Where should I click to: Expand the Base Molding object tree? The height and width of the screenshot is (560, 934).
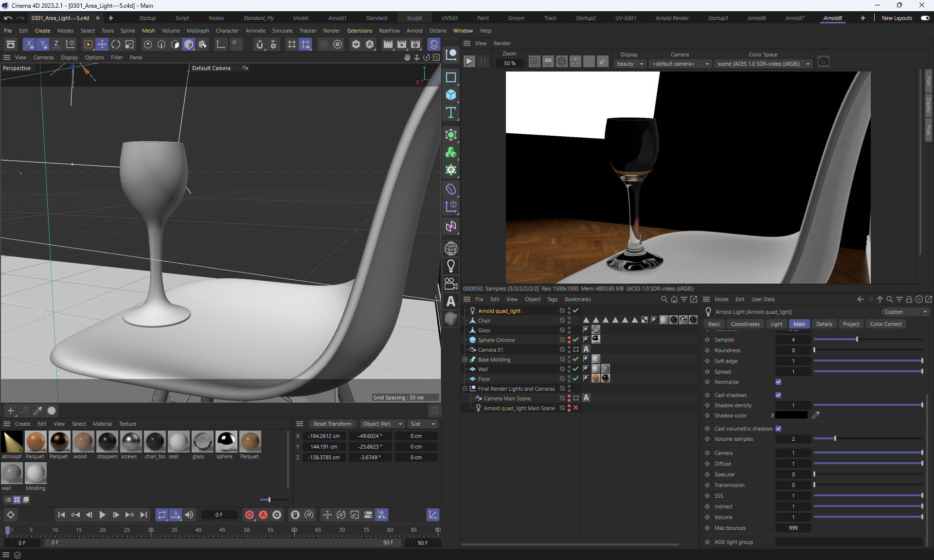[465, 360]
